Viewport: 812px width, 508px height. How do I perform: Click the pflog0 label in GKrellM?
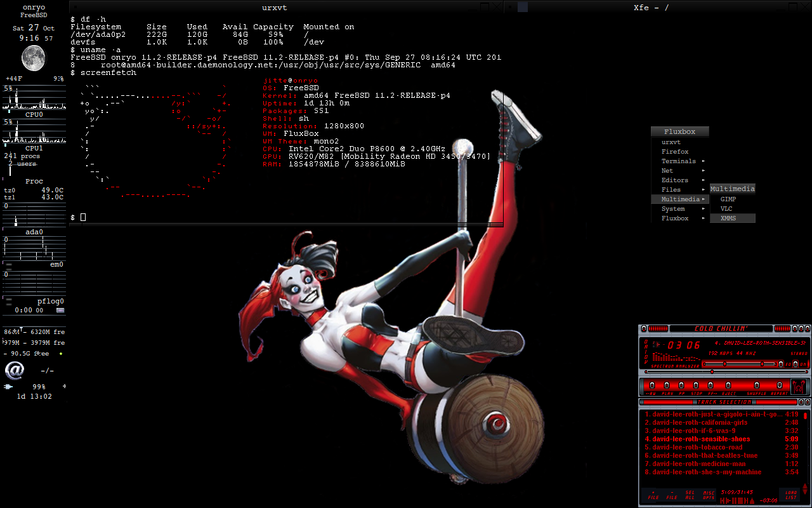tap(51, 302)
